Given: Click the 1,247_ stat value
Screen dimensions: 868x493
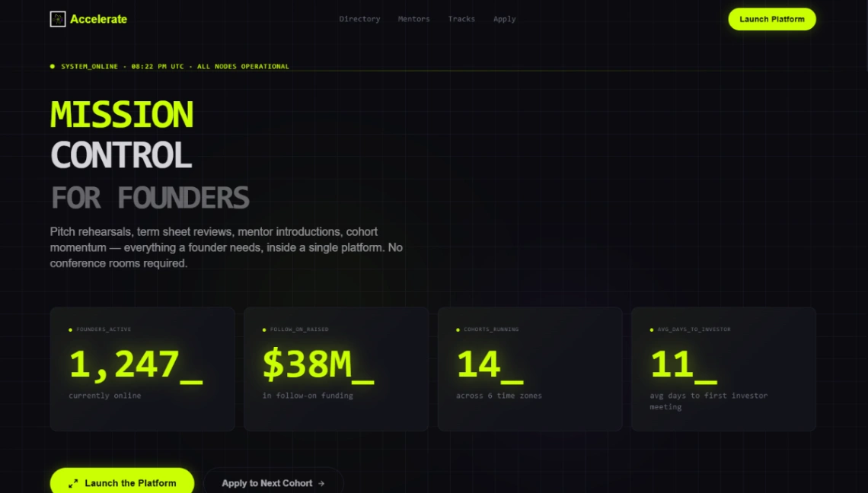Looking at the screenshot, I should click(x=136, y=364).
